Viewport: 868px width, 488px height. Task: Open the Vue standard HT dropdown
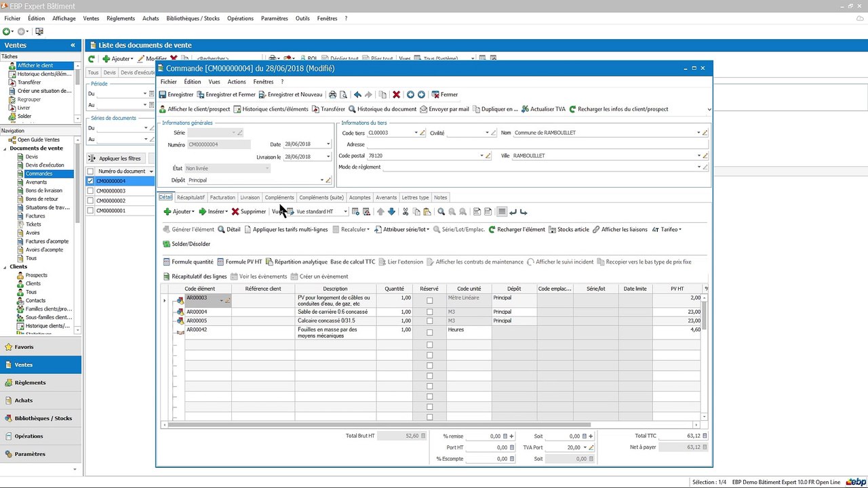[x=345, y=211]
